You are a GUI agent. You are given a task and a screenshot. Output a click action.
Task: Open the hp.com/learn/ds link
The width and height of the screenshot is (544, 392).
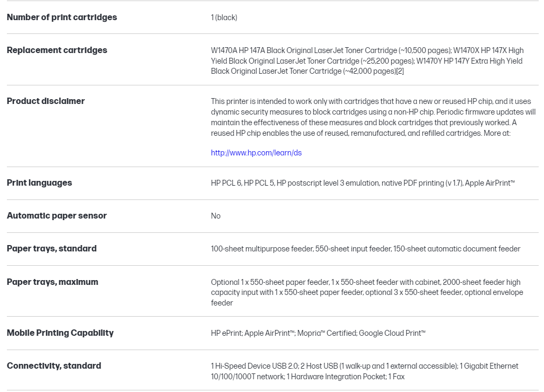click(x=256, y=153)
